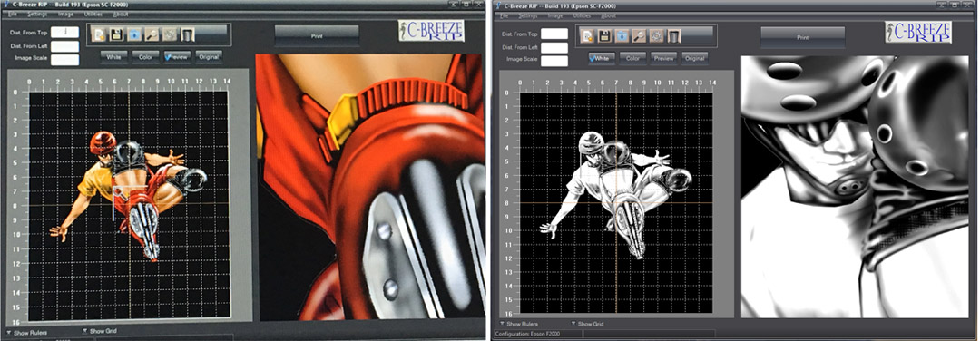The image size is (980, 341).
Task: Toggle the Color view in the color-image window
Action: coord(145,57)
